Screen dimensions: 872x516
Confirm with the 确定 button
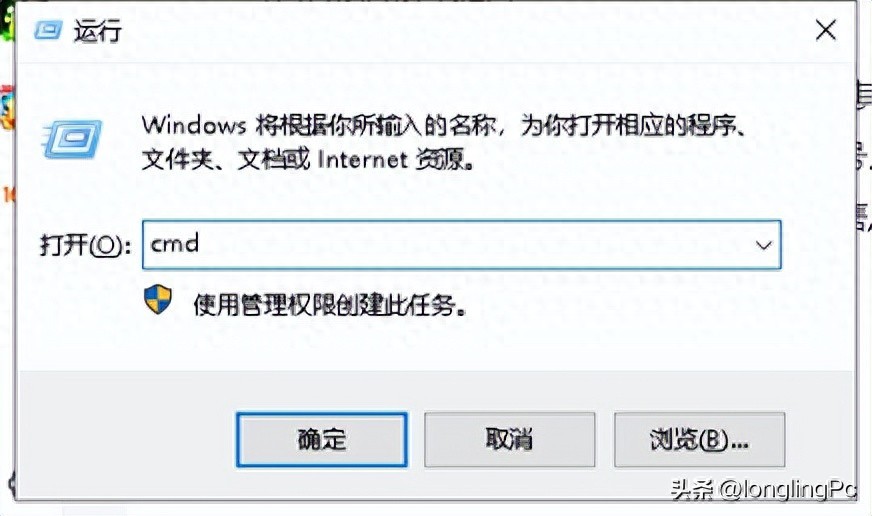click(322, 440)
